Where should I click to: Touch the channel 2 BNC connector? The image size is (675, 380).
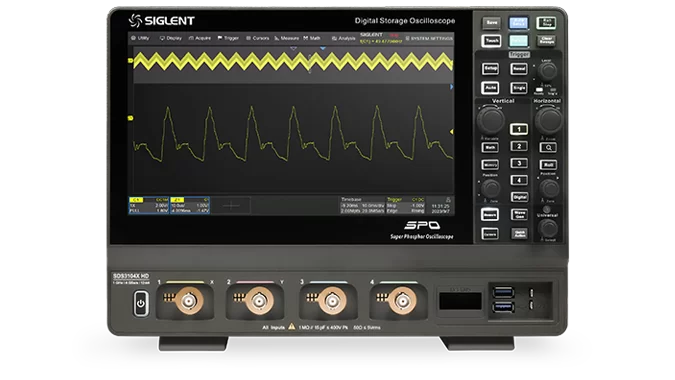point(259,301)
